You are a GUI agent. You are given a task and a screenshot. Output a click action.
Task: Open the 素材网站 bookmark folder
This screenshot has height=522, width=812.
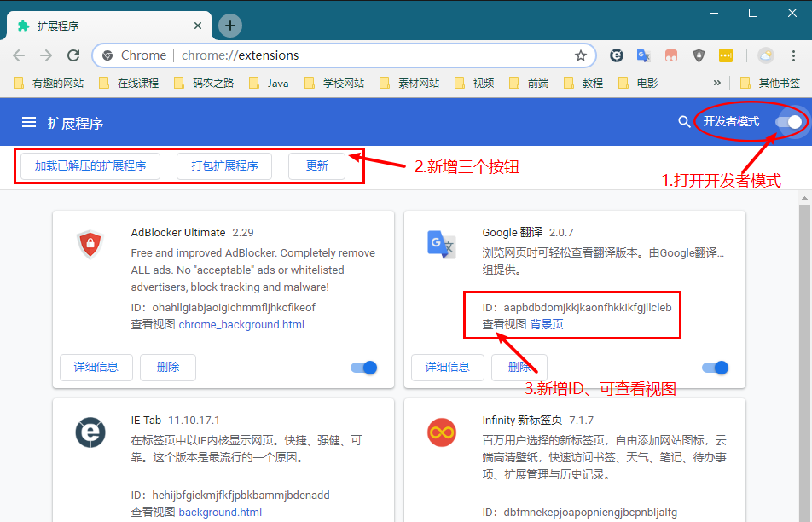click(x=409, y=84)
